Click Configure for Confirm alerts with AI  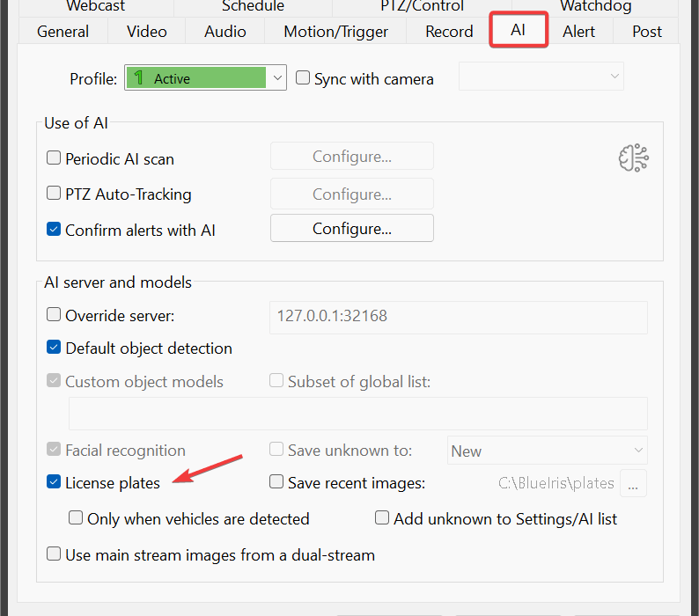(x=351, y=229)
